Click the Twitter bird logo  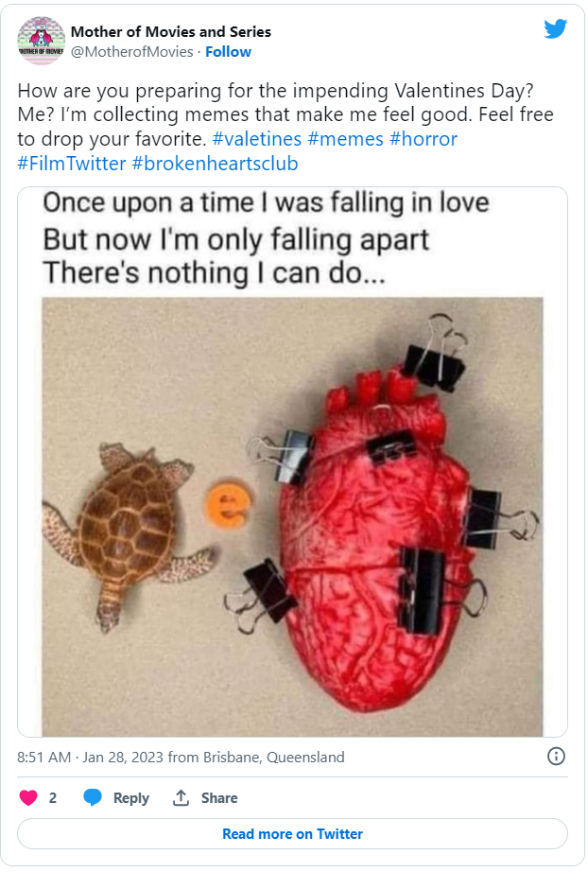point(557,28)
